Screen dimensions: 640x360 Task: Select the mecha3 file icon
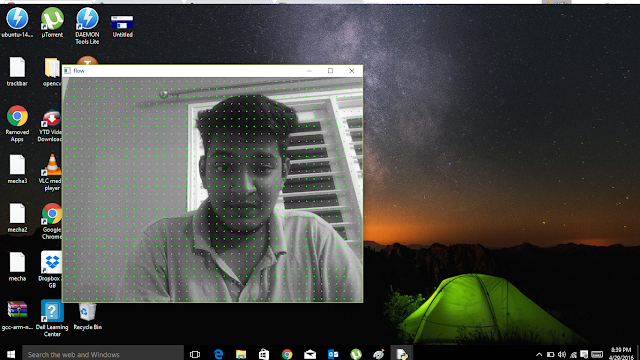point(17,169)
